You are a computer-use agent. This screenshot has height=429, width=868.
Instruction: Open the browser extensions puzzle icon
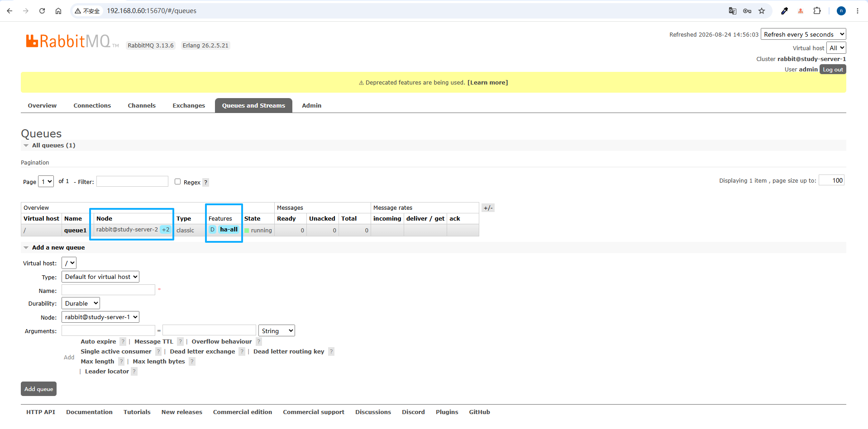[x=817, y=11]
